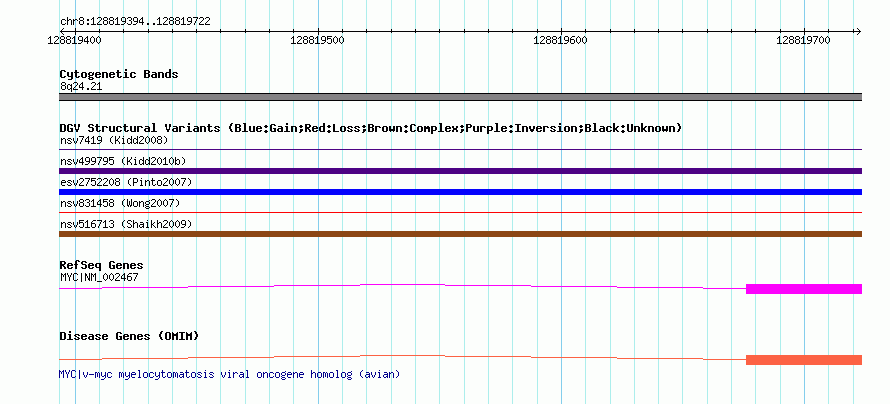Click the magenta MYC exon block
The width and height of the screenshot is (890, 404).
click(x=804, y=289)
